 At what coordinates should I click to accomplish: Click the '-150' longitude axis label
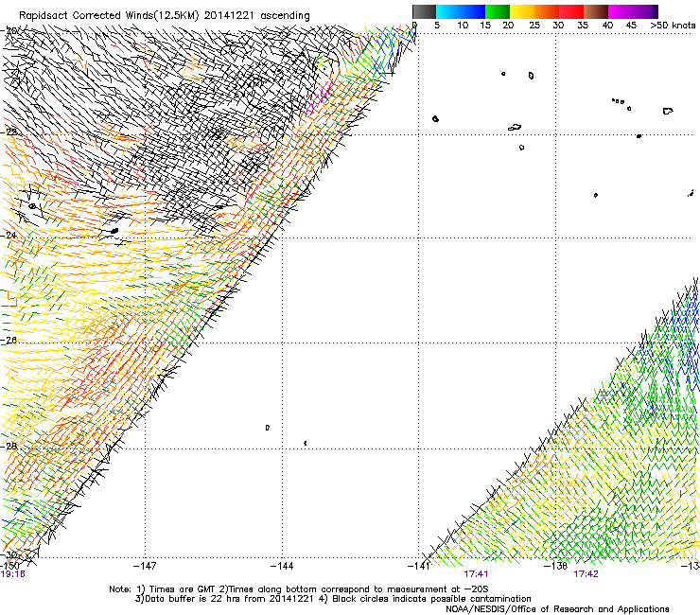tap(9, 566)
